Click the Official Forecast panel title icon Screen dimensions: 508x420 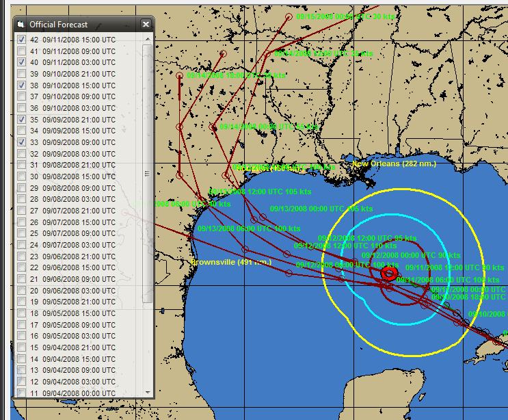tap(21, 24)
